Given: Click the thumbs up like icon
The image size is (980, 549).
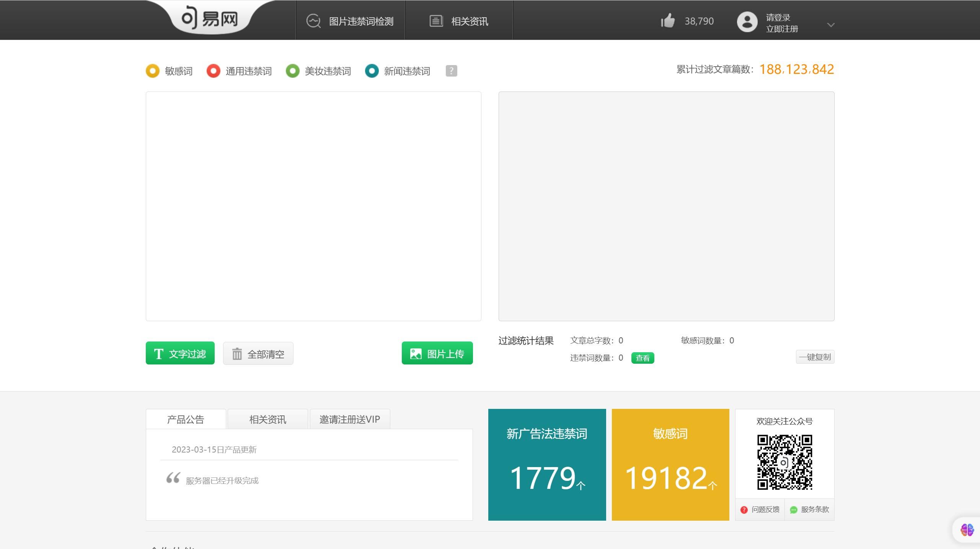Looking at the screenshot, I should (x=667, y=21).
